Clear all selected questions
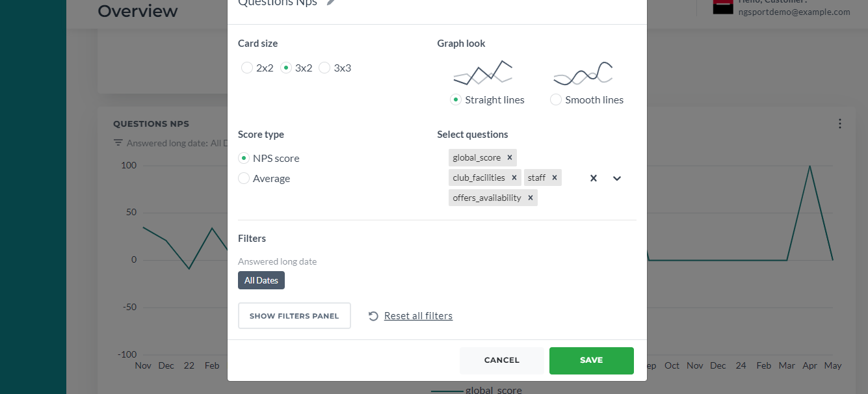This screenshot has height=394, width=868. (594, 178)
